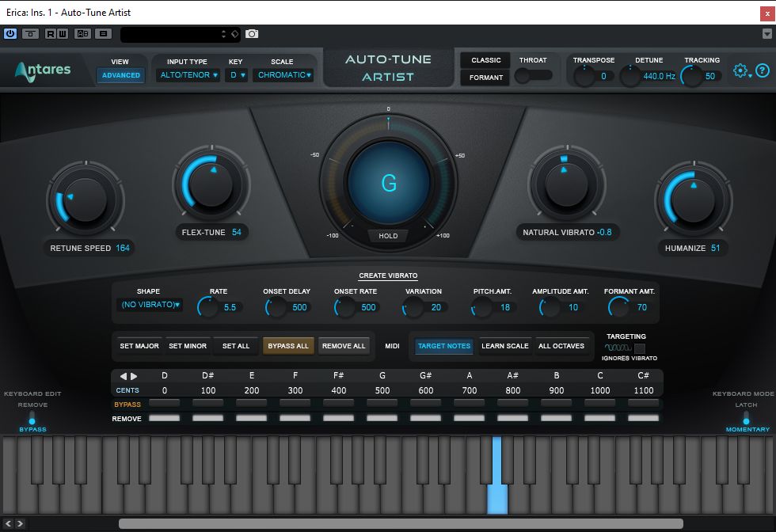776x532 pixels.
Task: Click the Detune knob
Action: coord(630,76)
